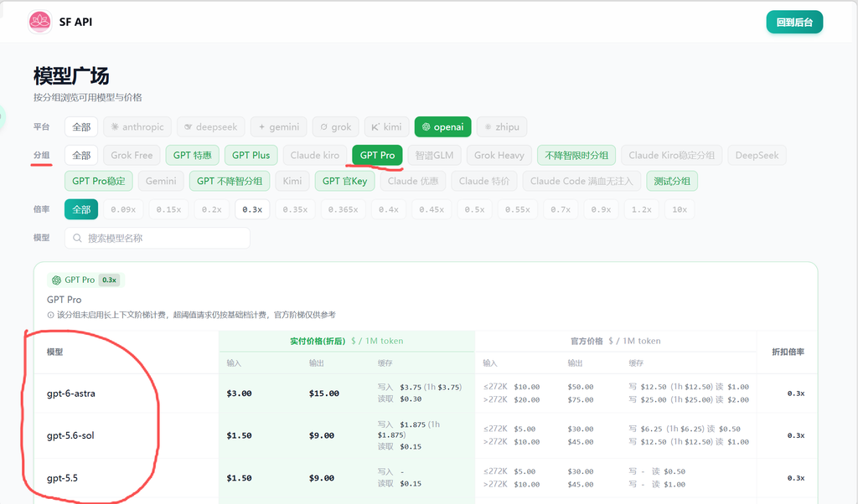Select the GPT Pro group chip
Viewport: 858px width, 504px height.
[378, 155]
